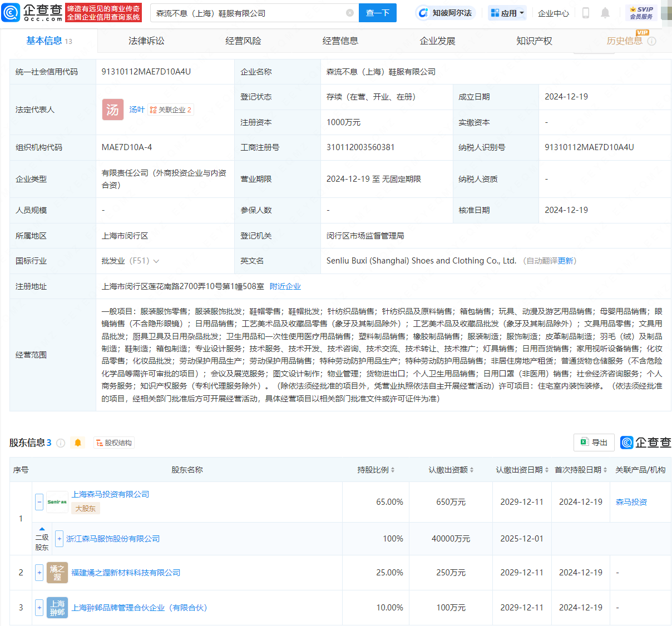Click the info icon next to 股东信息
The width and height of the screenshot is (672, 626).
pyautogui.click(x=61, y=443)
